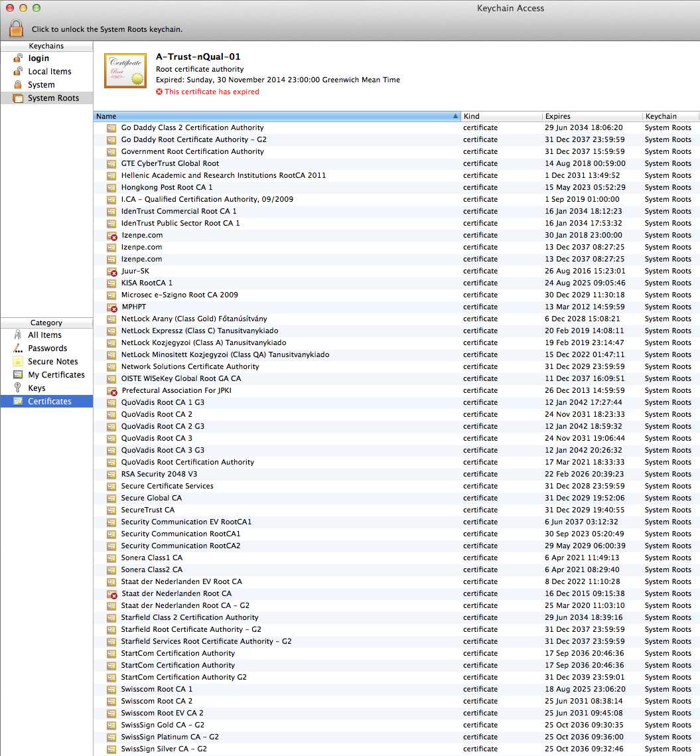Select I.CA - Qualified Certification Authority, 09/2009

click(x=396, y=199)
